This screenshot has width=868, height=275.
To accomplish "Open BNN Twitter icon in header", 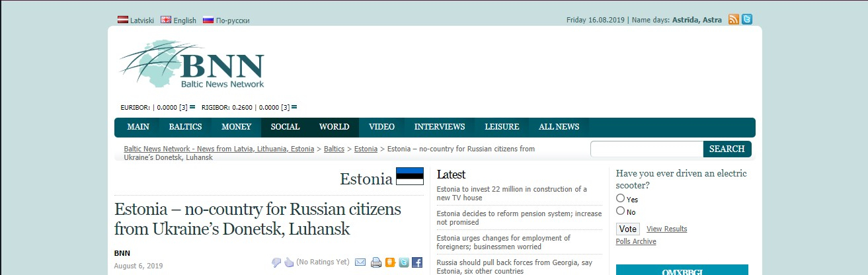I will tap(747, 19).
